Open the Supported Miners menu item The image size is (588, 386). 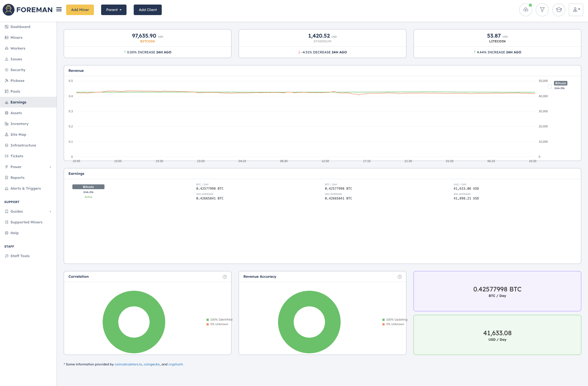tap(26, 222)
